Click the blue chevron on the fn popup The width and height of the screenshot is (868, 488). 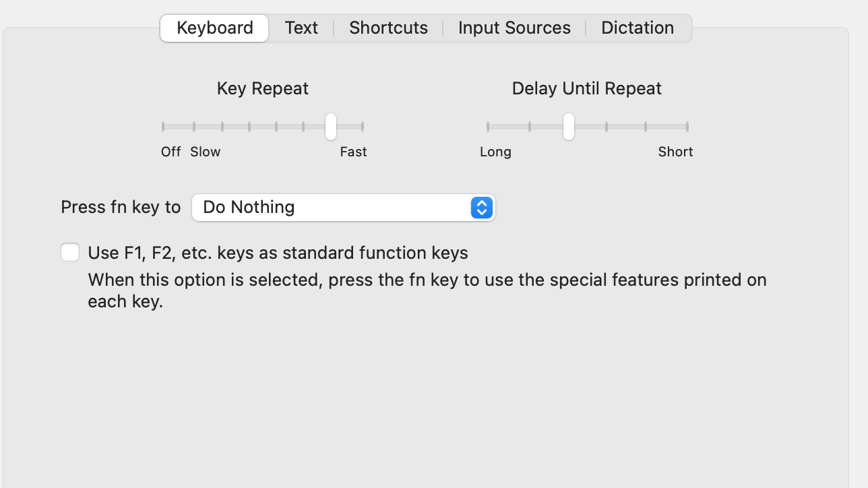(481, 207)
